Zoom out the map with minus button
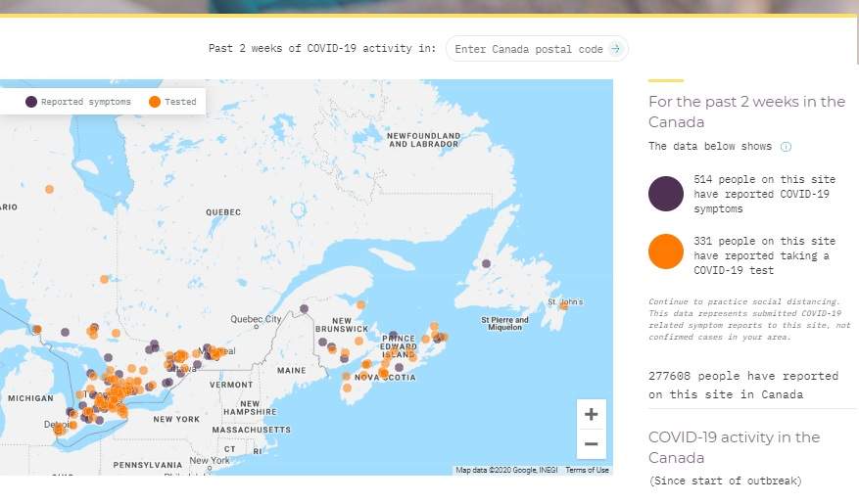The height and width of the screenshot is (504, 859). pyautogui.click(x=591, y=443)
